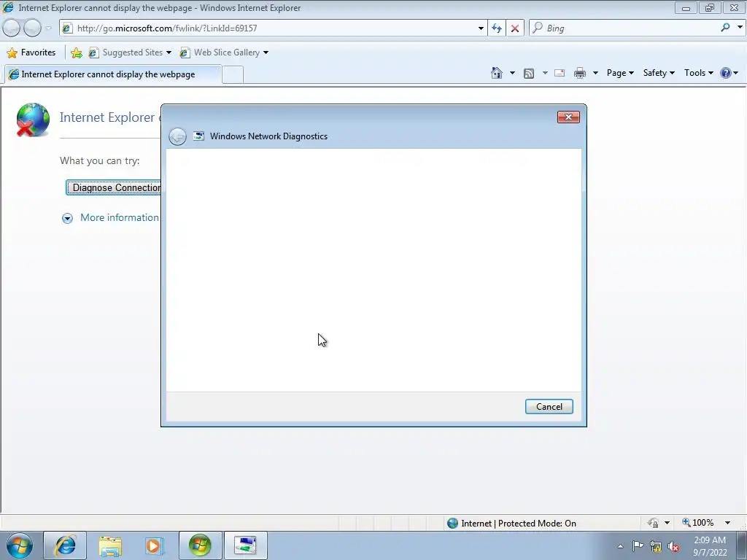
Task: Launch Windows Media Player from taskbar
Action: click(155, 545)
